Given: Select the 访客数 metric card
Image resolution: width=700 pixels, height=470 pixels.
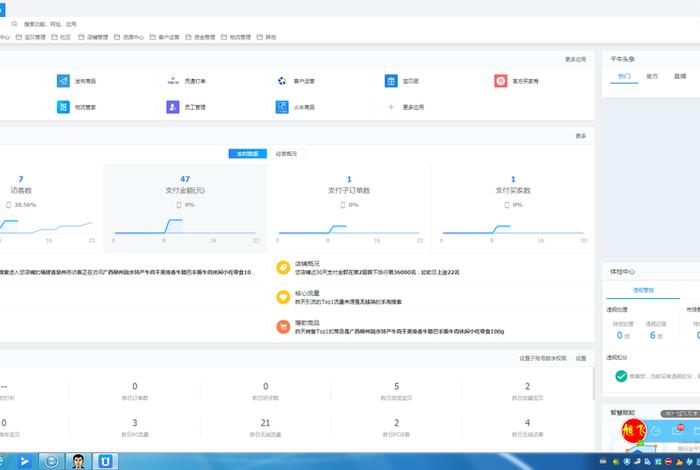Looking at the screenshot, I should pos(49,208).
